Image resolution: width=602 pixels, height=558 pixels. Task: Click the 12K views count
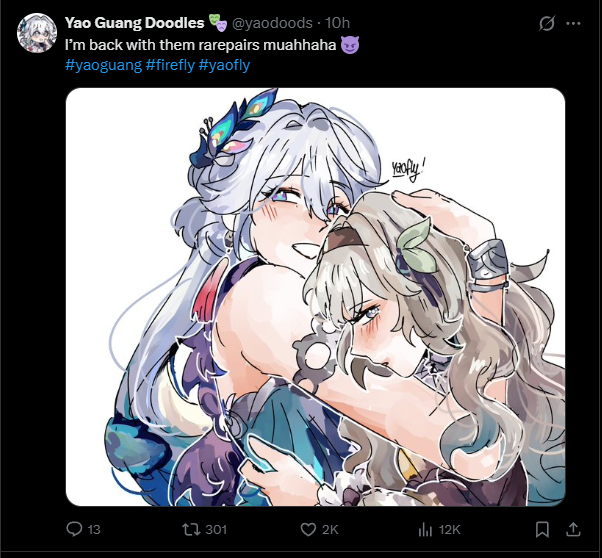tap(449, 530)
